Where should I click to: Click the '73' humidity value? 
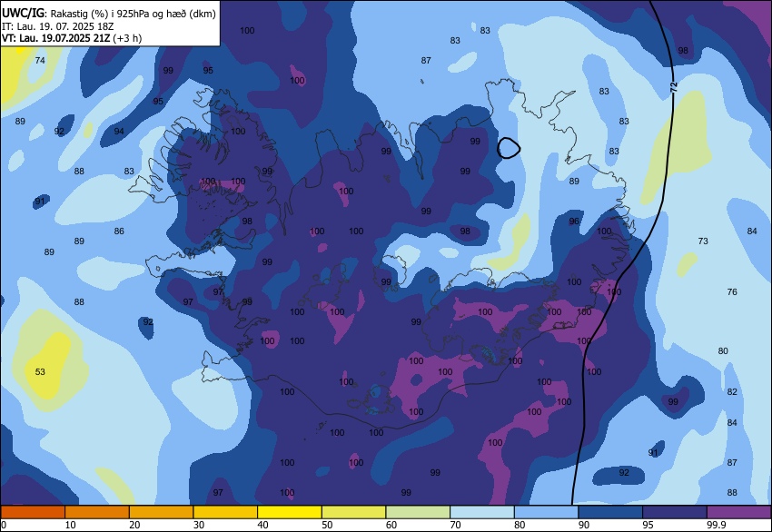703,241
